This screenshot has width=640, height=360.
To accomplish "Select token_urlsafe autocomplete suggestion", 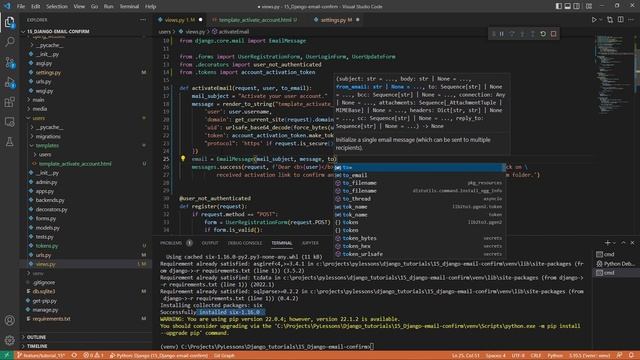I will tap(420, 254).
